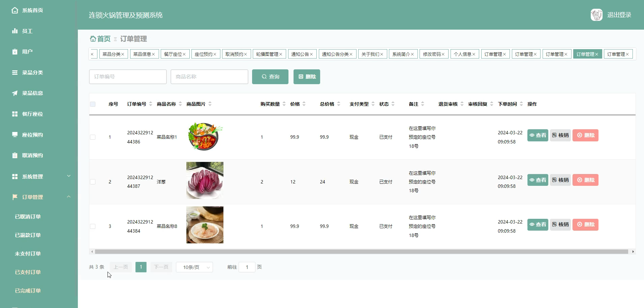The image size is (644, 308).
Task: Click the list icon beside 菜品分类
Action: point(15,72)
